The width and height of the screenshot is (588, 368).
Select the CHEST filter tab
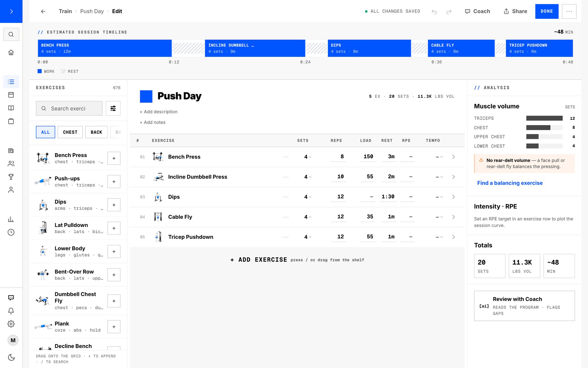(70, 132)
